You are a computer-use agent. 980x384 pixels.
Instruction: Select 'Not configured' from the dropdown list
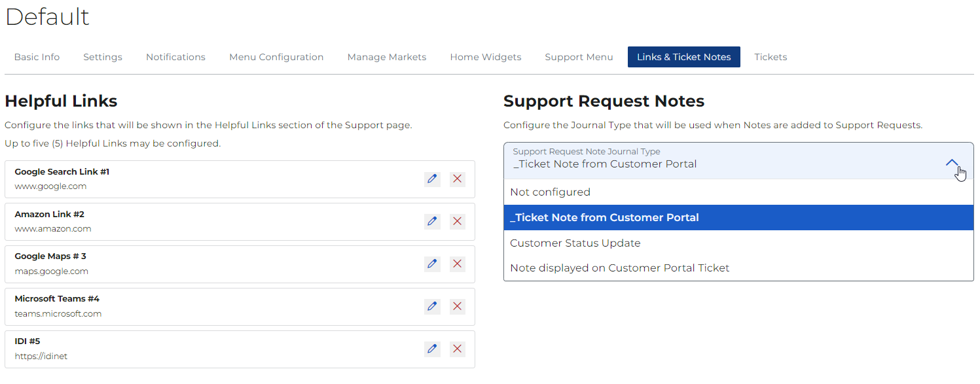coord(550,192)
